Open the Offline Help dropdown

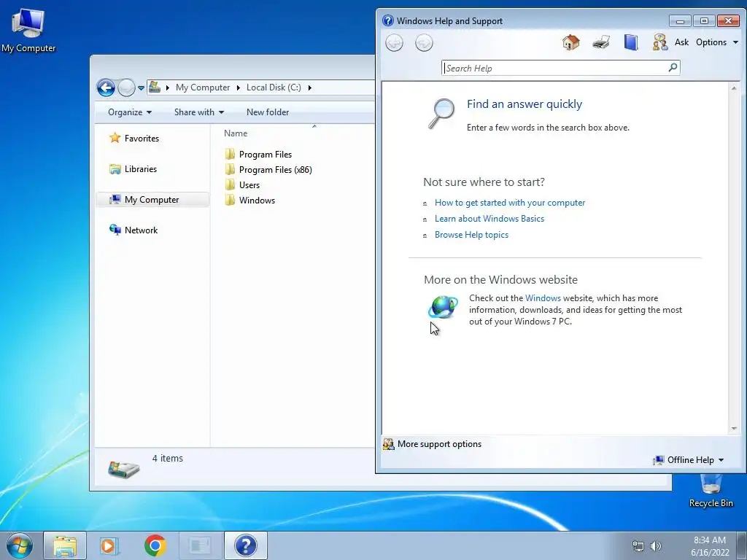[689, 460]
